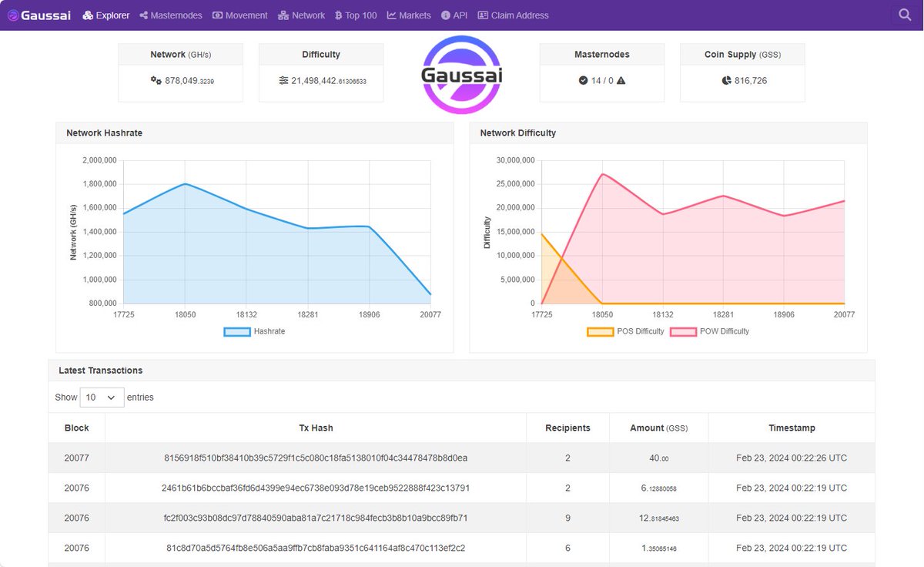Click the Markets chart icon
The width and height of the screenshot is (924, 567).
tap(391, 15)
